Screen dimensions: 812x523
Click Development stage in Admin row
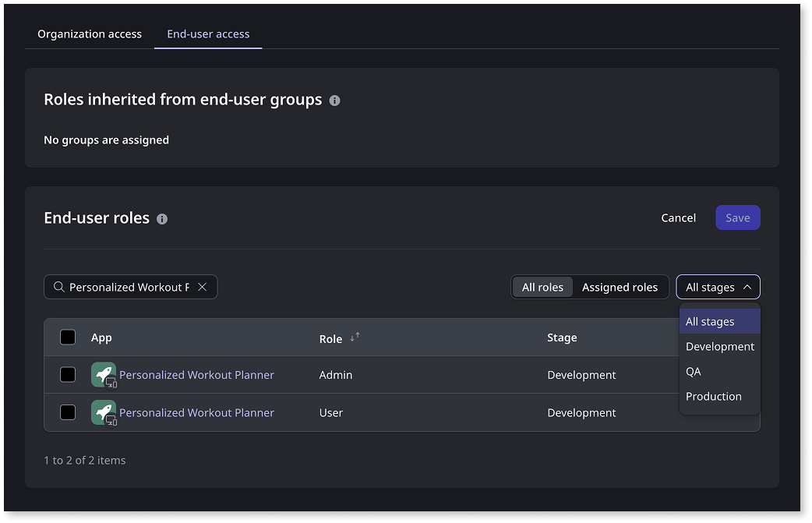point(581,375)
